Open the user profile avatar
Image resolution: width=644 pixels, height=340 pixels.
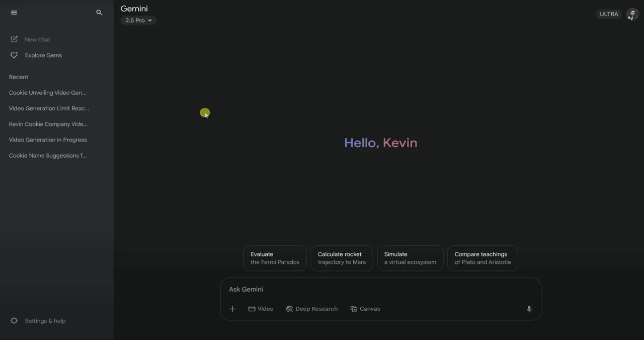632,14
